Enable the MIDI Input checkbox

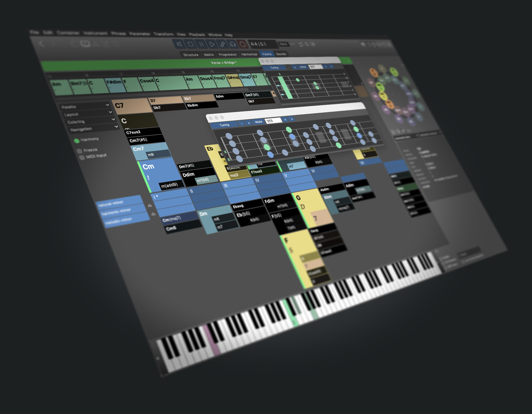pos(82,157)
